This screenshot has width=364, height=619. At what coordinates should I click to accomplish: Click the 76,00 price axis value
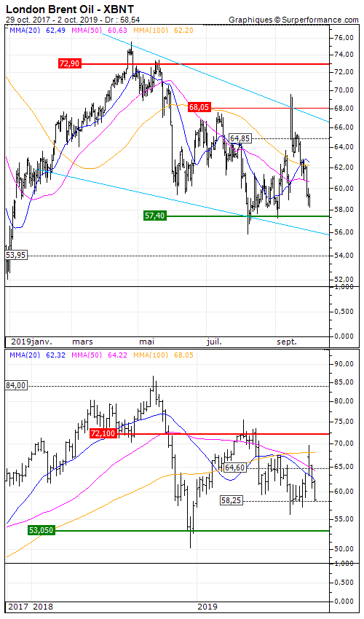tap(344, 37)
